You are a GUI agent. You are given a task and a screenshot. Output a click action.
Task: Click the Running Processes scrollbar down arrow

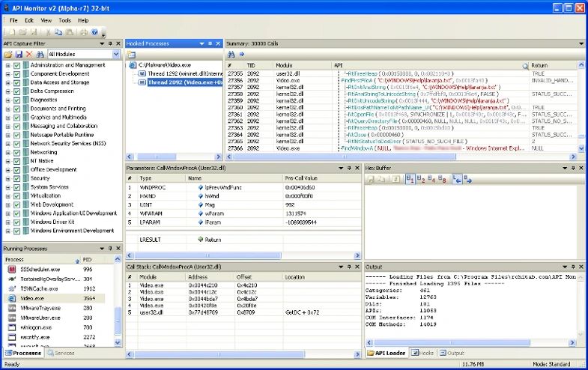click(x=118, y=343)
